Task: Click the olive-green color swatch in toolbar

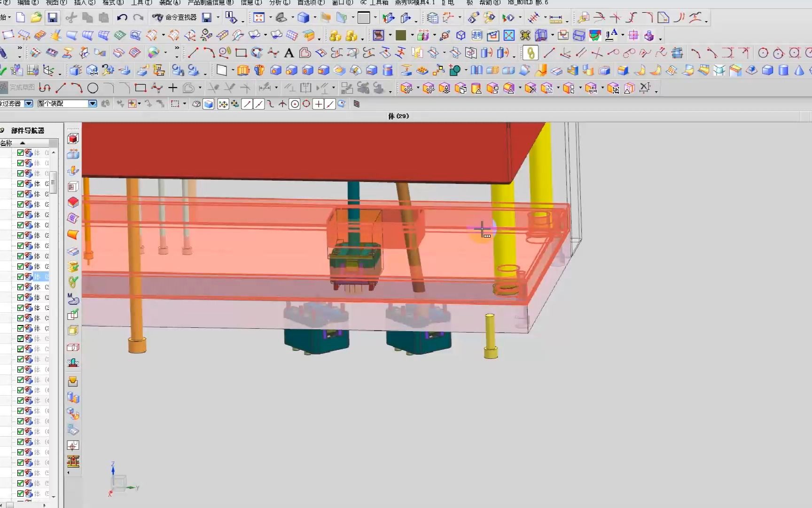Action: tap(401, 35)
